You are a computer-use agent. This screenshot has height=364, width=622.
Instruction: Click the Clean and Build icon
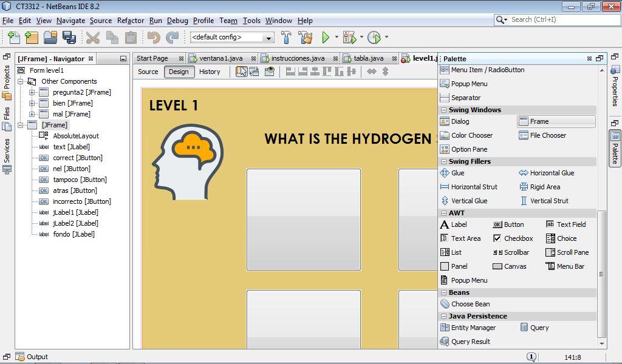coord(306,37)
